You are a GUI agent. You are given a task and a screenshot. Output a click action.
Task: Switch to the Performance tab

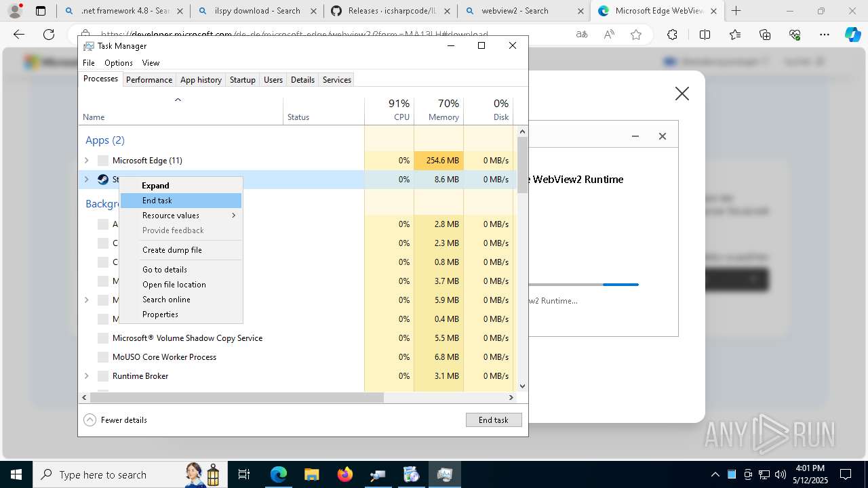(149, 80)
